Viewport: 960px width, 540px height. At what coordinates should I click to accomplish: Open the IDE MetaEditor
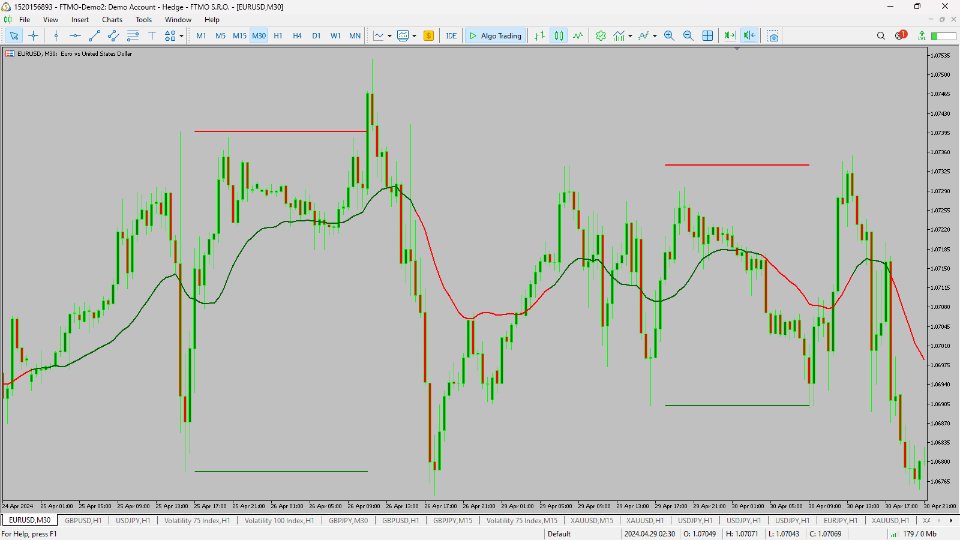click(x=451, y=36)
